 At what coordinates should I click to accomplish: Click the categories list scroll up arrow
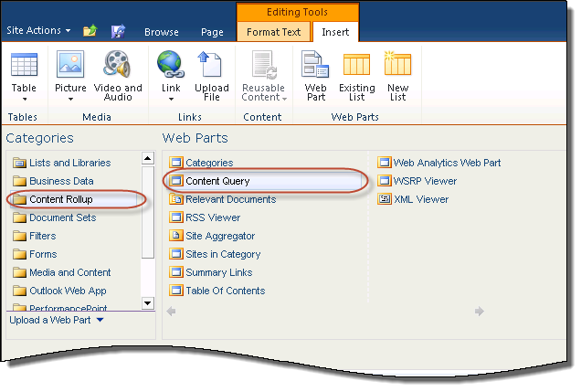point(147,158)
